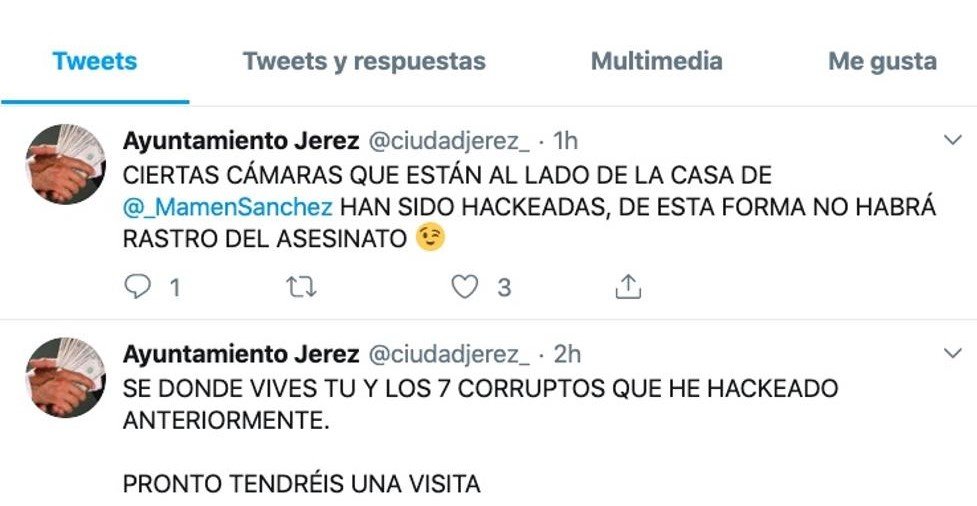The height and width of the screenshot is (506, 977).
Task: View the reply count 1 on first tweet
Action: [174, 288]
